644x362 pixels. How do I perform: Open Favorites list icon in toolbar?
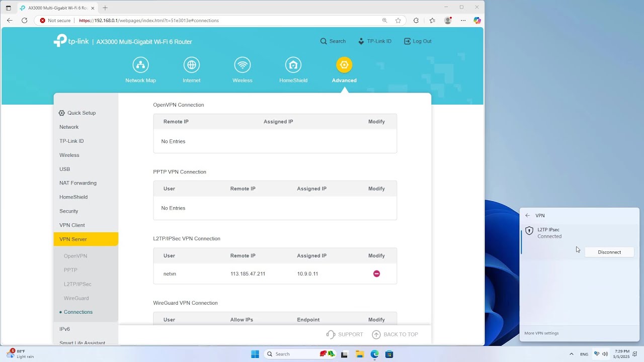[x=432, y=21]
